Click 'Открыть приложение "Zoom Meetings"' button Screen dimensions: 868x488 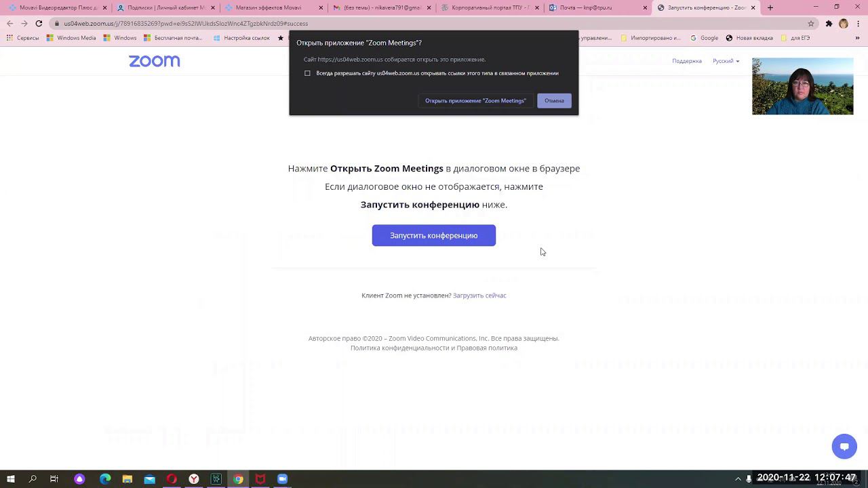pos(475,100)
